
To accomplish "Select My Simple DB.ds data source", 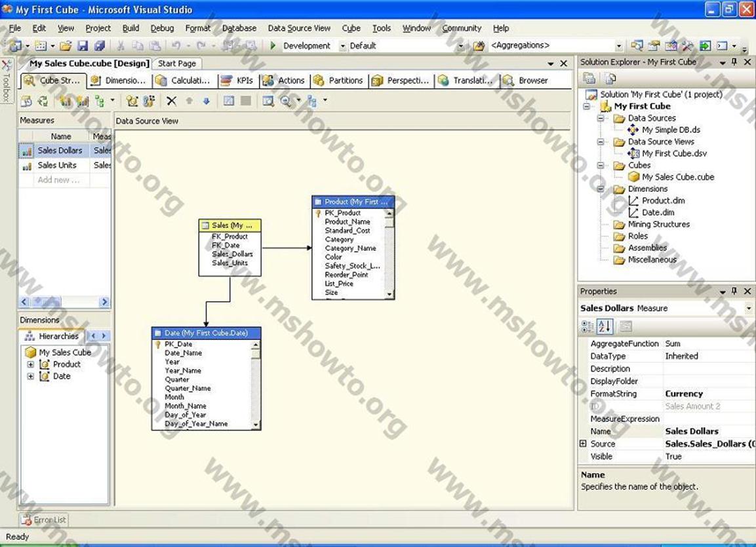I will [x=671, y=130].
